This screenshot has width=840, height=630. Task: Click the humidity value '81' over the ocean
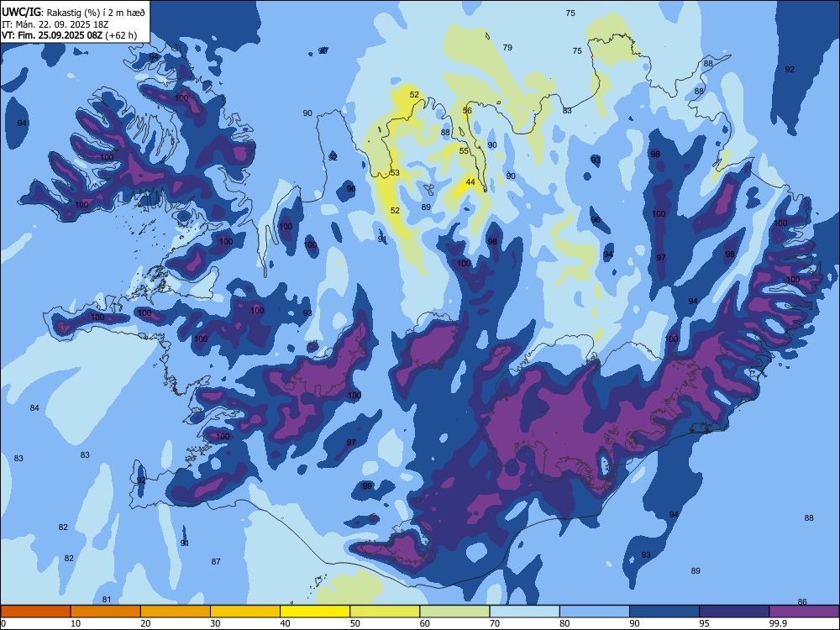(x=107, y=600)
